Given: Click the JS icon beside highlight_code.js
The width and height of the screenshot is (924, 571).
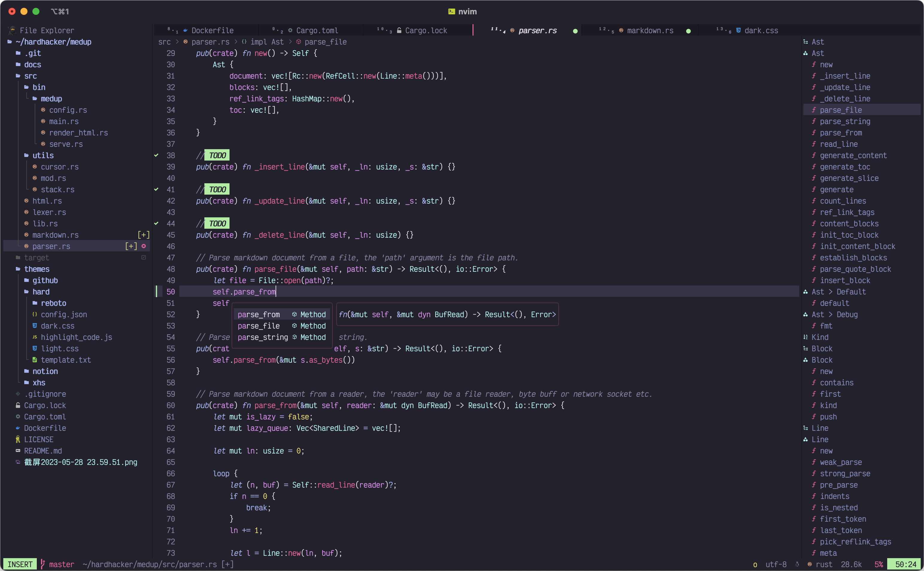Looking at the screenshot, I should click(x=35, y=337).
